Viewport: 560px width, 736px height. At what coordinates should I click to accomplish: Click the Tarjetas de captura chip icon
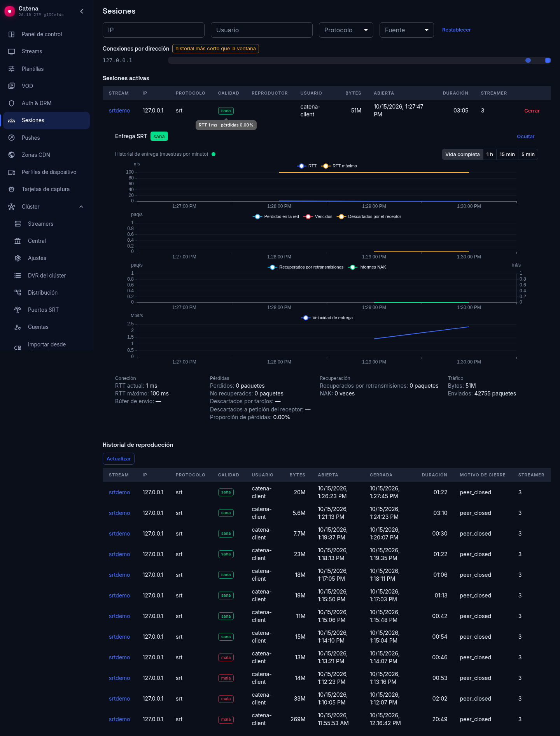(x=12, y=189)
